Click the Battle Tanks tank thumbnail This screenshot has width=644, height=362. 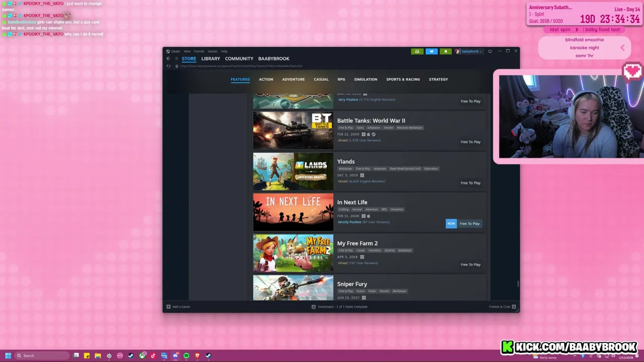[293, 130]
